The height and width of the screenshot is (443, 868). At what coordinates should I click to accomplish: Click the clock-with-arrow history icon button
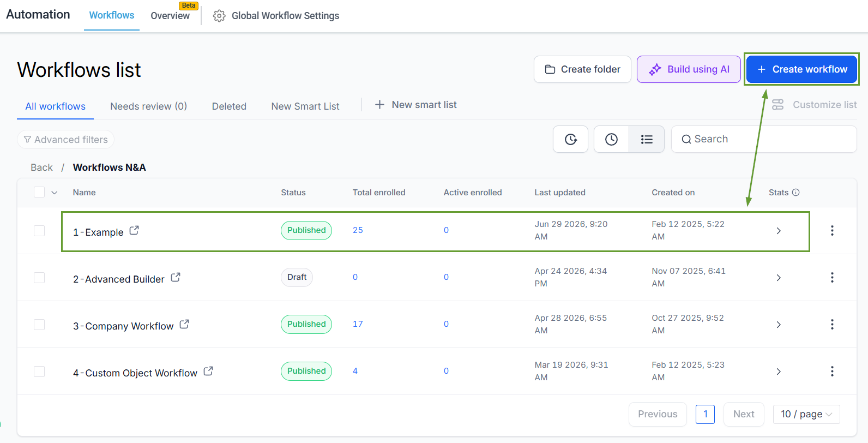click(x=570, y=139)
